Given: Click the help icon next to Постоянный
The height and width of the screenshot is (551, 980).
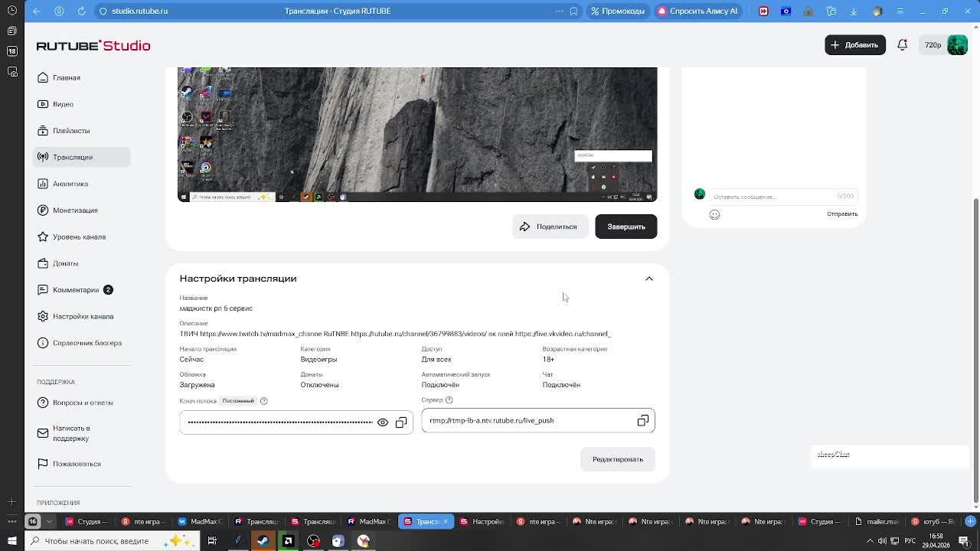Looking at the screenshot, I should tap(263, 401).
